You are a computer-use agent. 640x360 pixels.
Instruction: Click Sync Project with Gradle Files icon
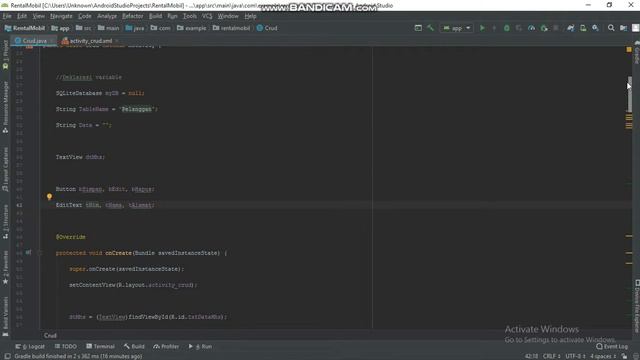pyautogui.click(x=571, y=28)
